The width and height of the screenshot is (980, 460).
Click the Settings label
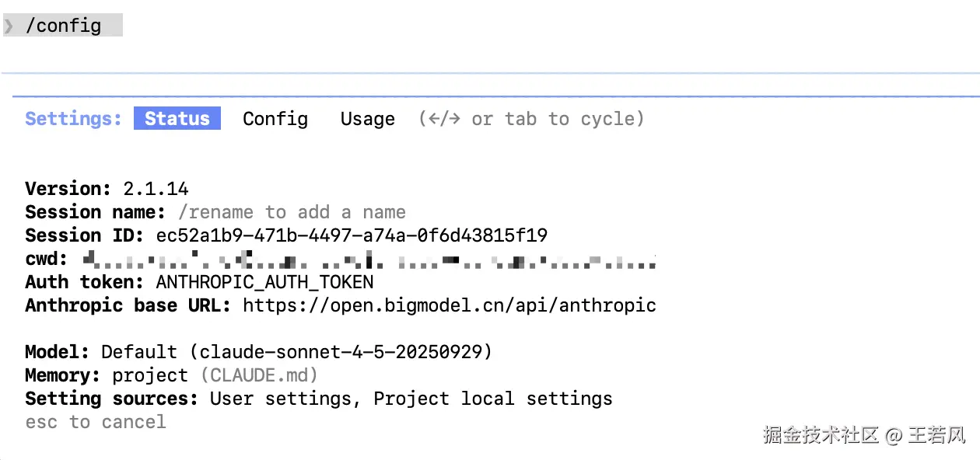[x=73, y=119]
